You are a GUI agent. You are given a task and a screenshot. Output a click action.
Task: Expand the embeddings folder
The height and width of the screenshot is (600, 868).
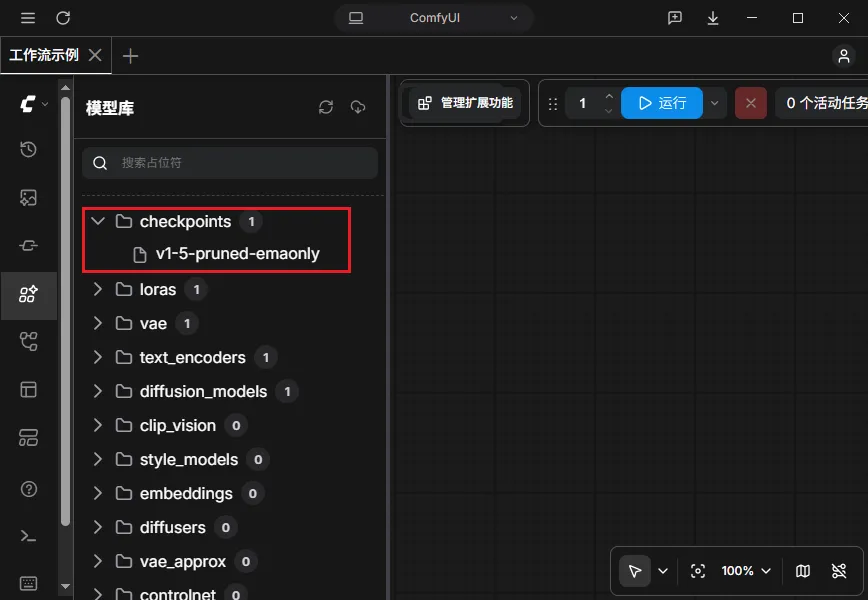(x=98, y=493)
